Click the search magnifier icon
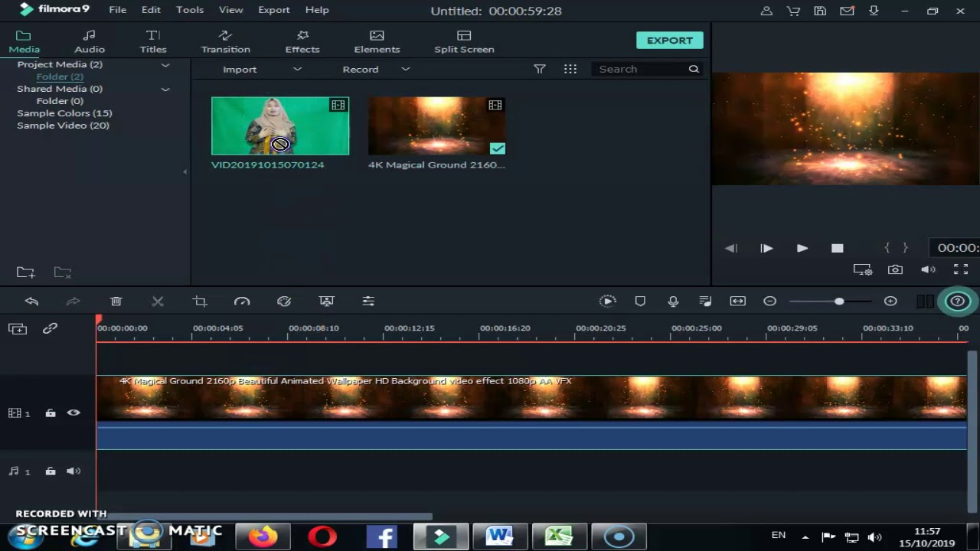This screenshot has height=551, width=980. tap(694, 69)
